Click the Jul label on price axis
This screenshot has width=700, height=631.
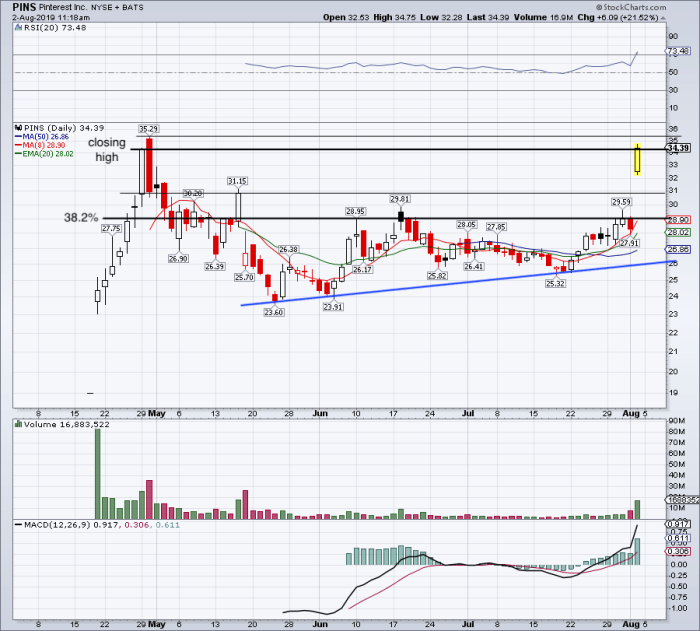click(x=467, y=414)
